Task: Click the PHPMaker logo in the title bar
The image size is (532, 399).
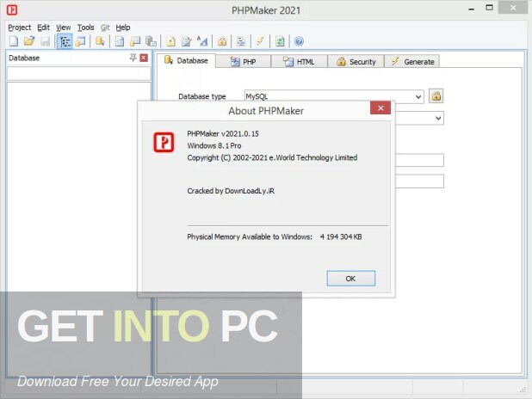Action: [x=12, y=9]
